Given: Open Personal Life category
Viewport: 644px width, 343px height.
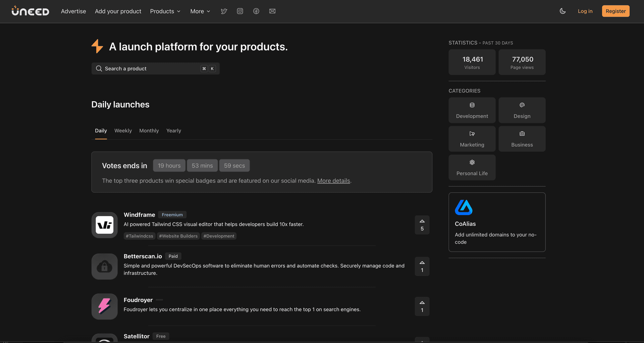Looking at the screenshot, I should pyautogui.click(x=472, y=167).
